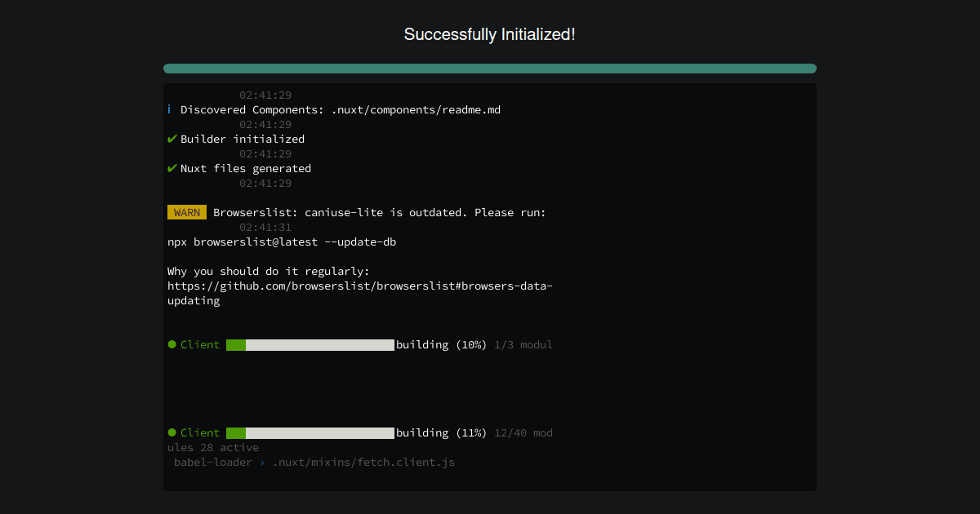Click the 'npx browserslist@latest --update-db' command
The image size is (980, 514).
point(282,242)
